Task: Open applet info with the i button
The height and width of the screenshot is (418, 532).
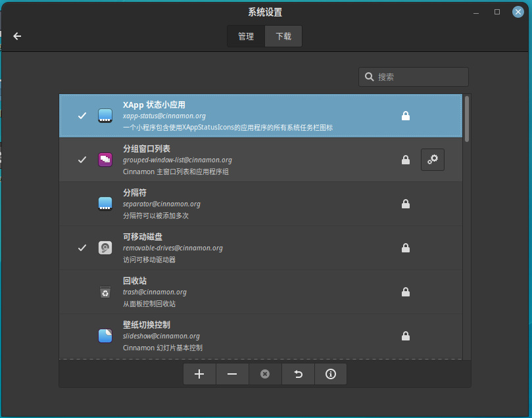Action: pos(331,374)
